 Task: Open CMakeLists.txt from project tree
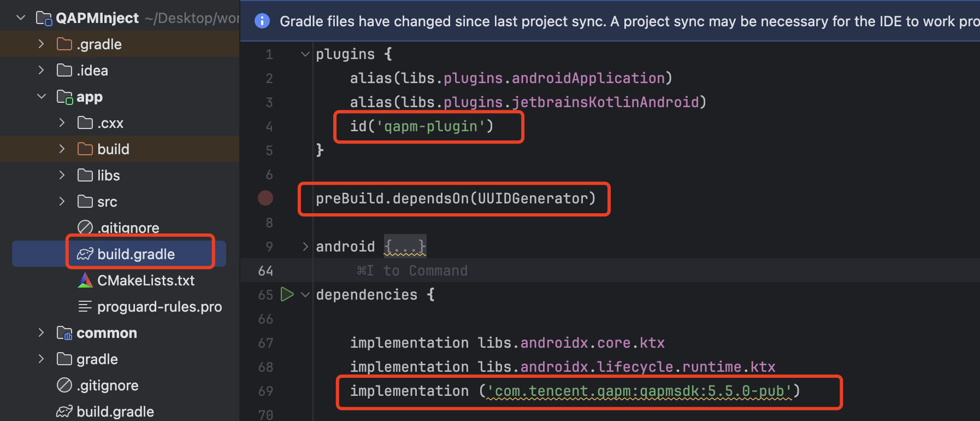tap(146, 280)
